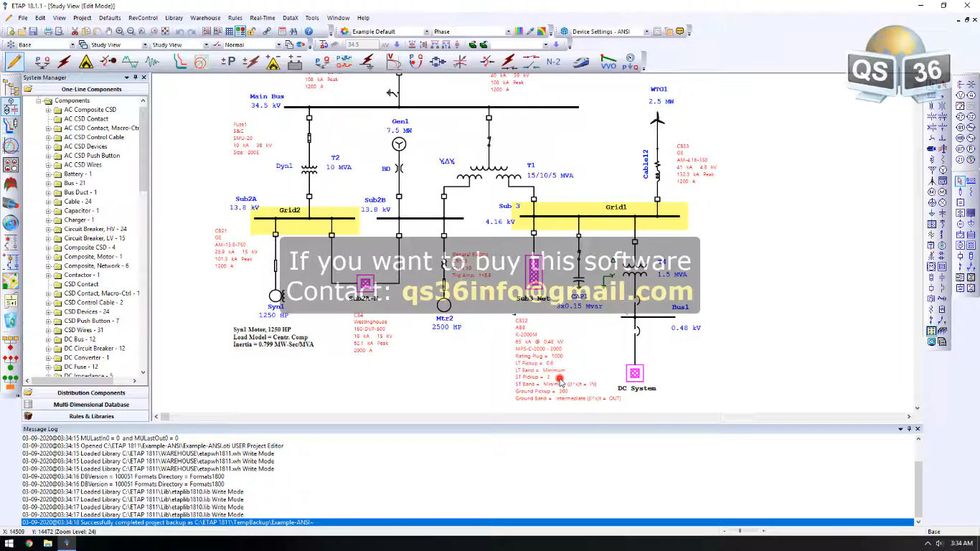Open the Warehouse menu
The height and width of the screenshot is (551, 980).
click(x=205, y=18)
